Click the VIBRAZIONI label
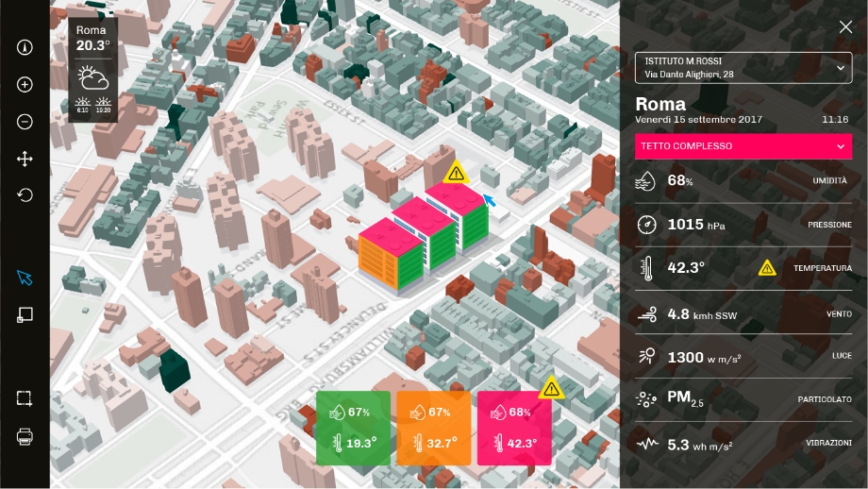The height and width of the screenshot is (489, 868). pyautogui.click(x=828, y=443)
